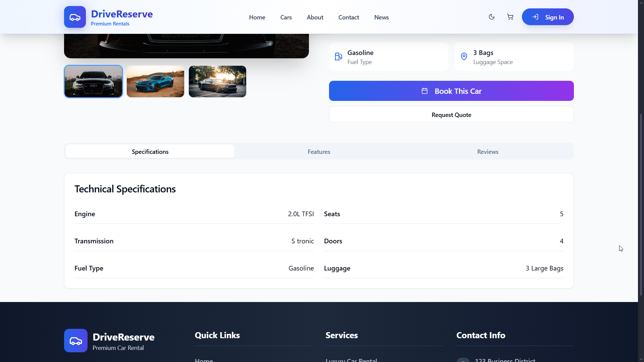
Task: Open the Cars navigation link
Action: [286, 17]
